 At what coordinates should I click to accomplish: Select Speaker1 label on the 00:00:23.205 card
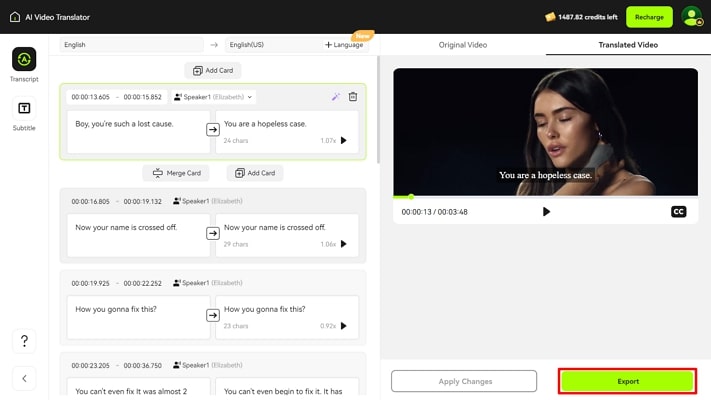(x=208, y=365)
